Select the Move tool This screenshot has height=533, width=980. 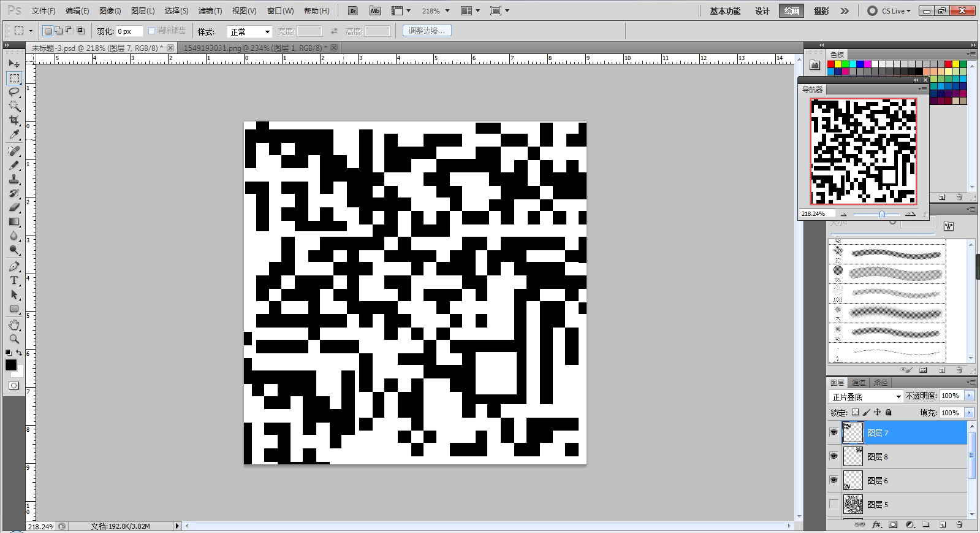click(x=14, y=64)
